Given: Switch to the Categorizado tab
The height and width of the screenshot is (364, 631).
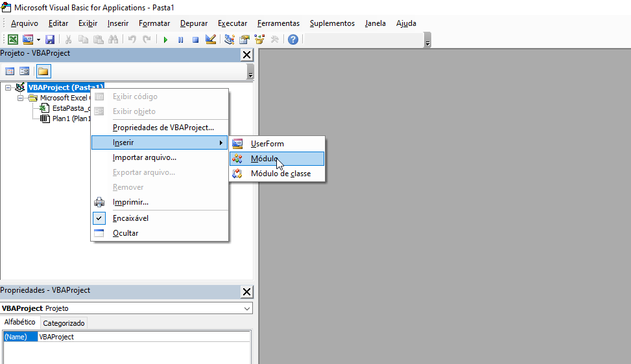Looking at the screenshot, I should click(x=64, y=323).
